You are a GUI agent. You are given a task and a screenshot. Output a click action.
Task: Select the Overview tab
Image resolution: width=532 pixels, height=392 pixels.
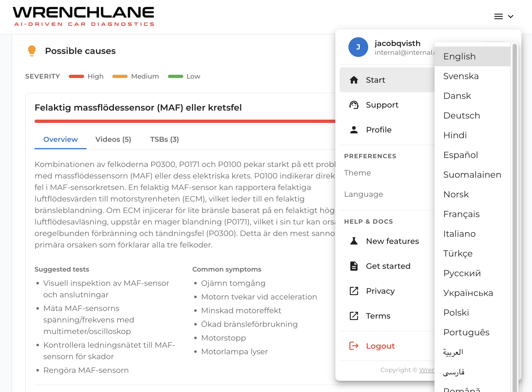61,139
